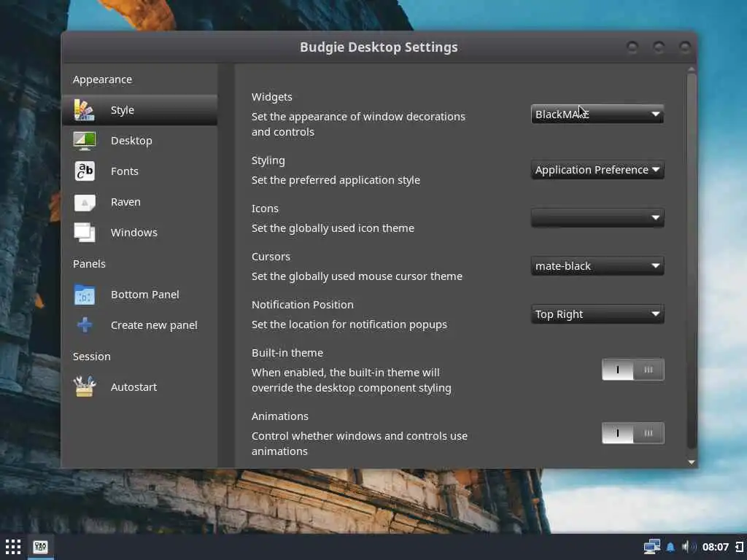
Task: Click Create new panel
Action: pos(139,325)
